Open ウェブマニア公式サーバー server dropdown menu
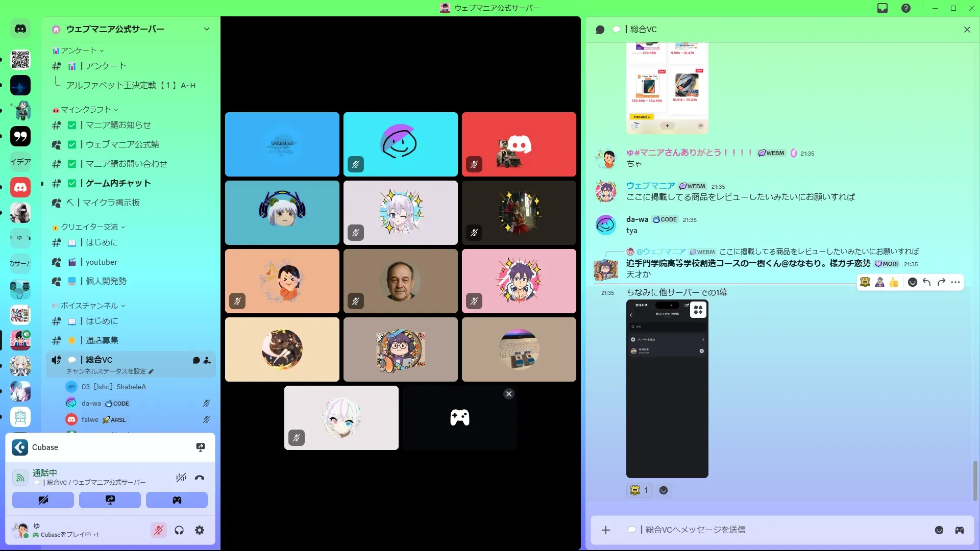Viewport: 980px width, 551px height. (x=206, y=29)
